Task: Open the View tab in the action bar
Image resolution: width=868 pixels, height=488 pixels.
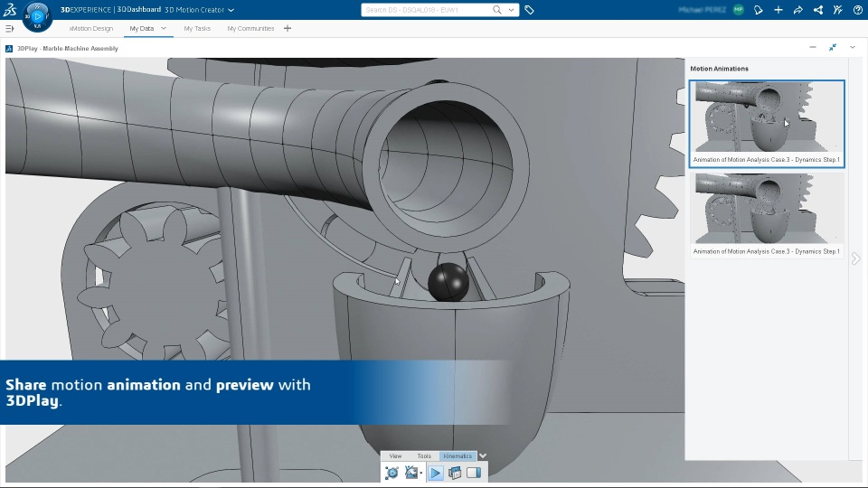Action: (x=395, y=455)
